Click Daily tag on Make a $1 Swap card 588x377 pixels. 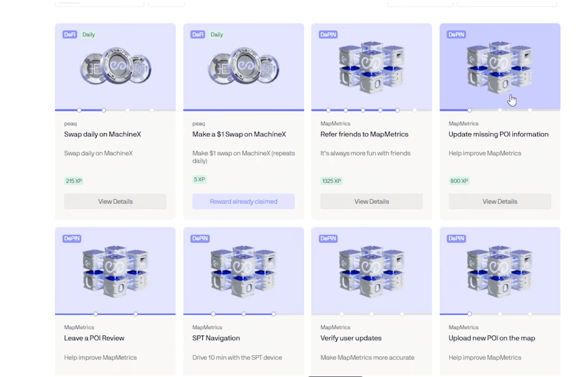[217, 35]
